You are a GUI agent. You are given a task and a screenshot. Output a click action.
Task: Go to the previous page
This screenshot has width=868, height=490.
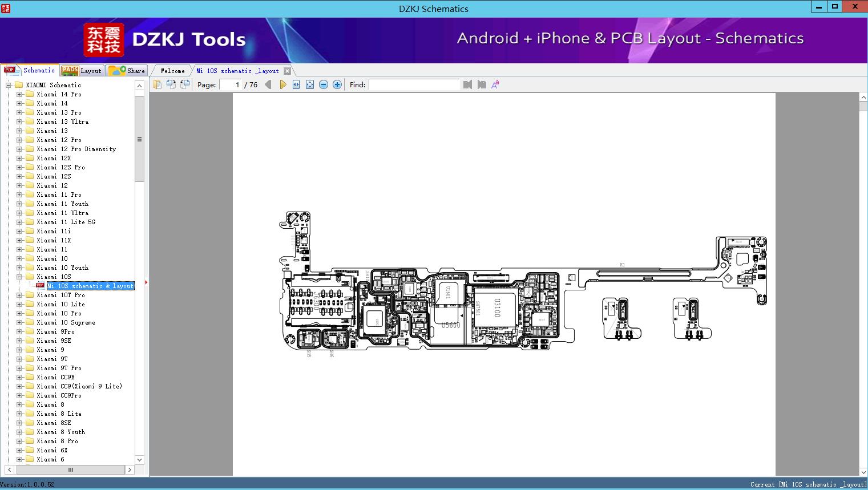click(x=268, y=84)
